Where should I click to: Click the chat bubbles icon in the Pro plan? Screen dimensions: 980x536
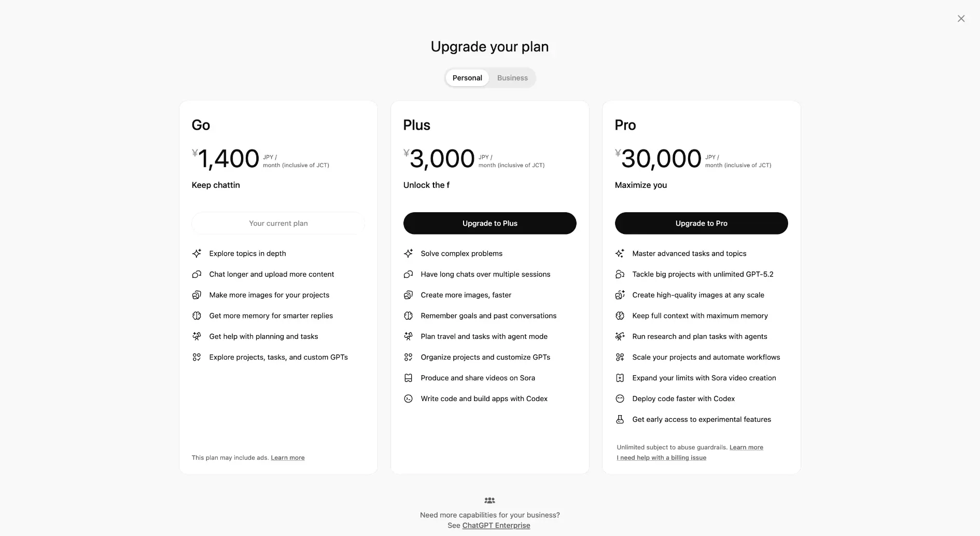(620, 274)
